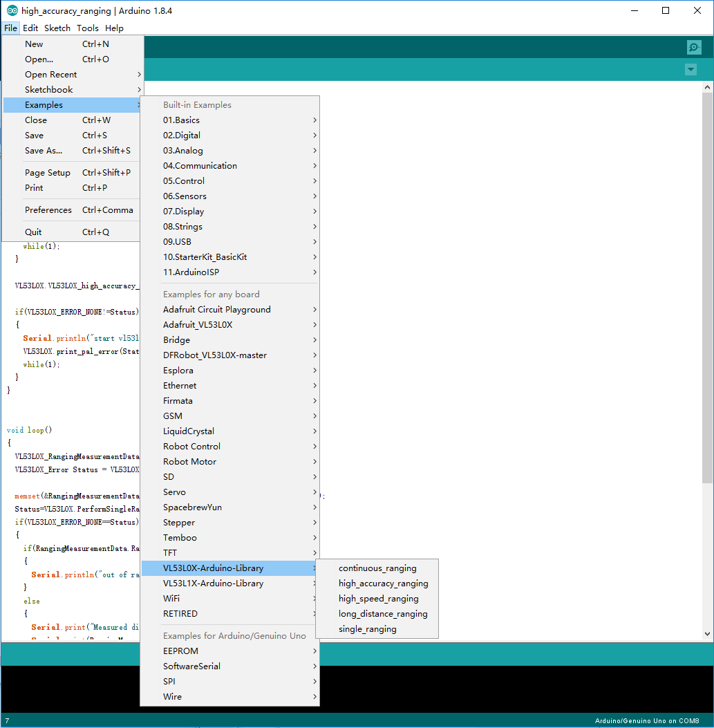Expand the 01.Basics examples submenu

pos(230,120)
